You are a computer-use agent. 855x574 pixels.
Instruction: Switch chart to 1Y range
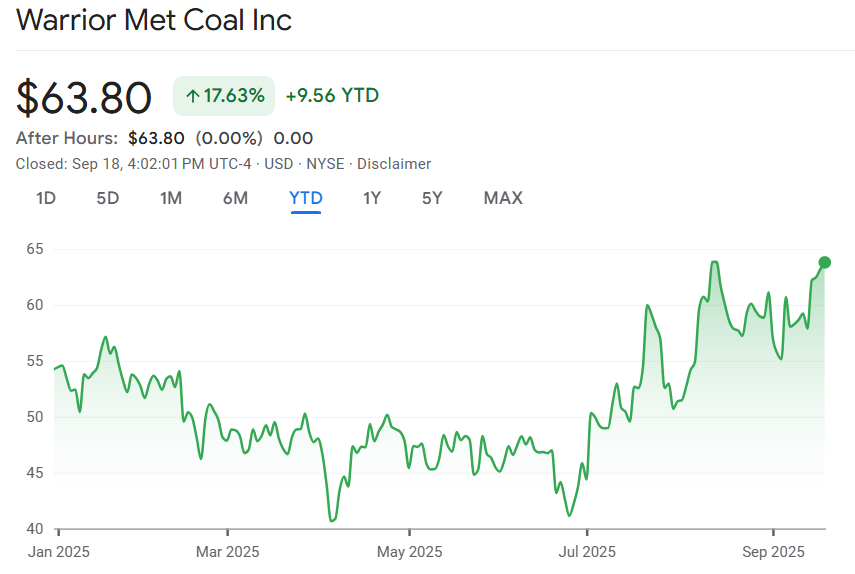click(372, 198)
